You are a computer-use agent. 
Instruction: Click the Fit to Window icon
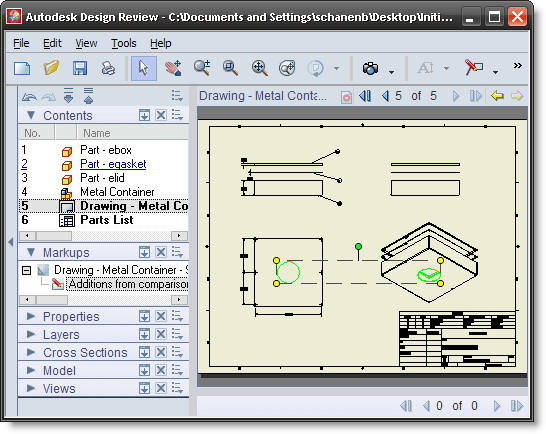[259, 68]
